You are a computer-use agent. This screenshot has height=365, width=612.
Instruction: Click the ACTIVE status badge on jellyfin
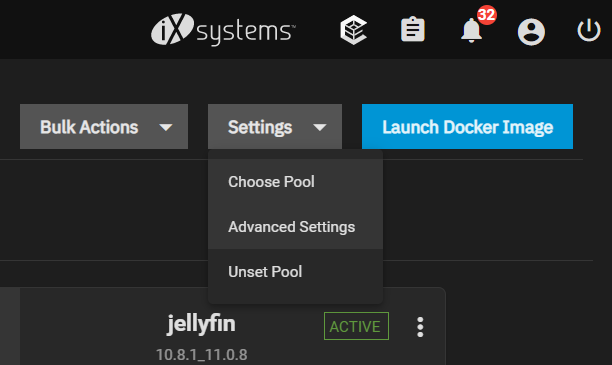[x=356, y=326]
